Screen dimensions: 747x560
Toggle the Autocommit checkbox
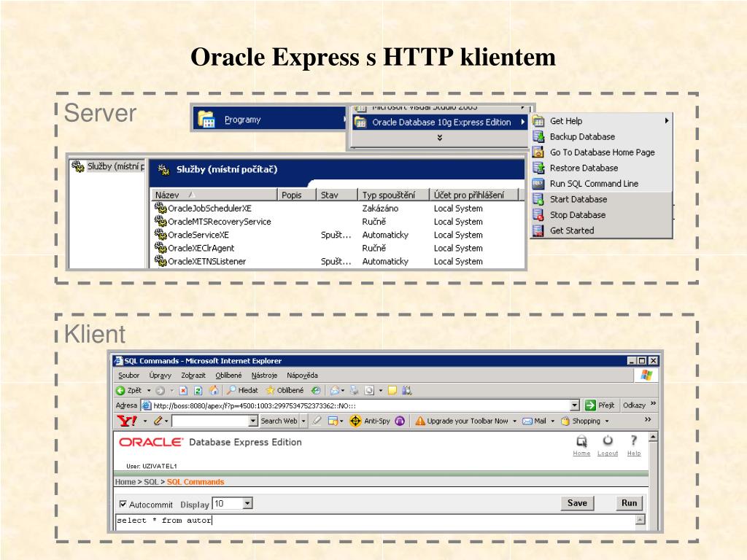(x=123, y=504)
